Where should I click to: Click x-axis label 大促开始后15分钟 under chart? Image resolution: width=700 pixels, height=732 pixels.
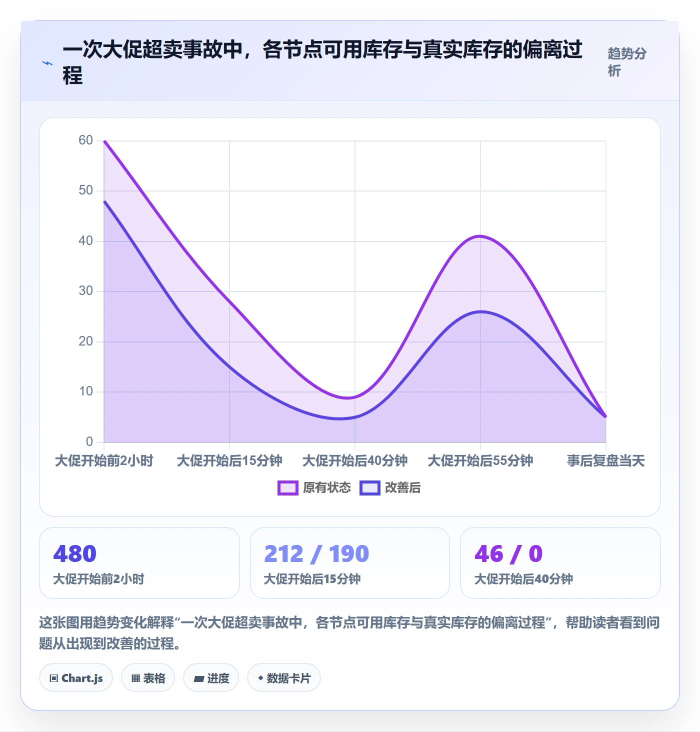(229, 461)
